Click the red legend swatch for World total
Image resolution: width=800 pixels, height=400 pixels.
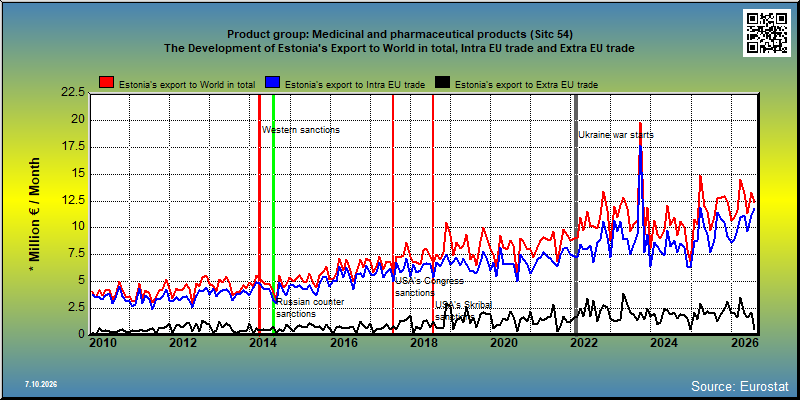106,83
